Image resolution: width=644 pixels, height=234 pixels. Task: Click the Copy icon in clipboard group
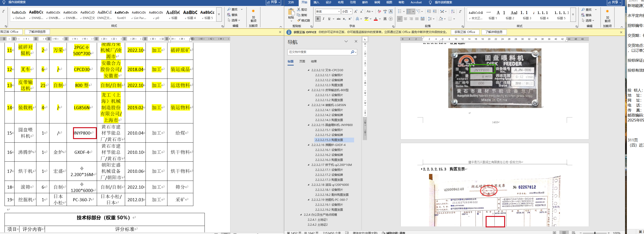point(298,15)
